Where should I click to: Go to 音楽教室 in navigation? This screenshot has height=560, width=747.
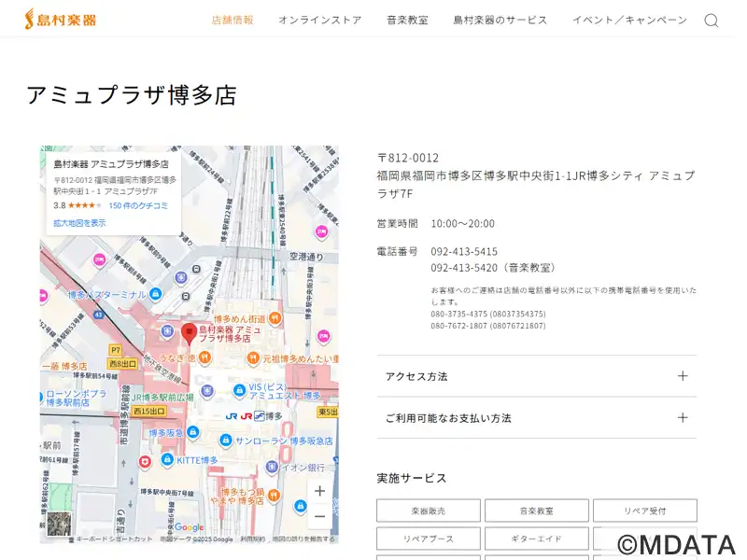407,20
